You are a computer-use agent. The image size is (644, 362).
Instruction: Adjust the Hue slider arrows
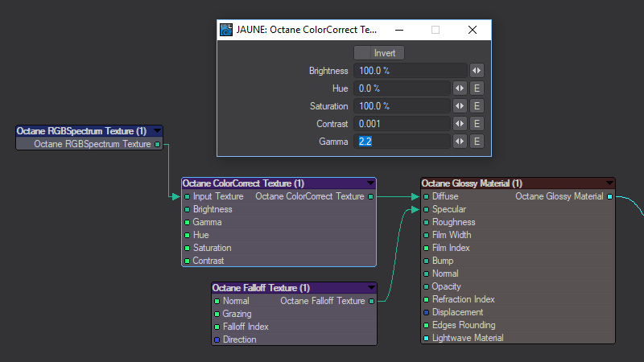(460, 88)
